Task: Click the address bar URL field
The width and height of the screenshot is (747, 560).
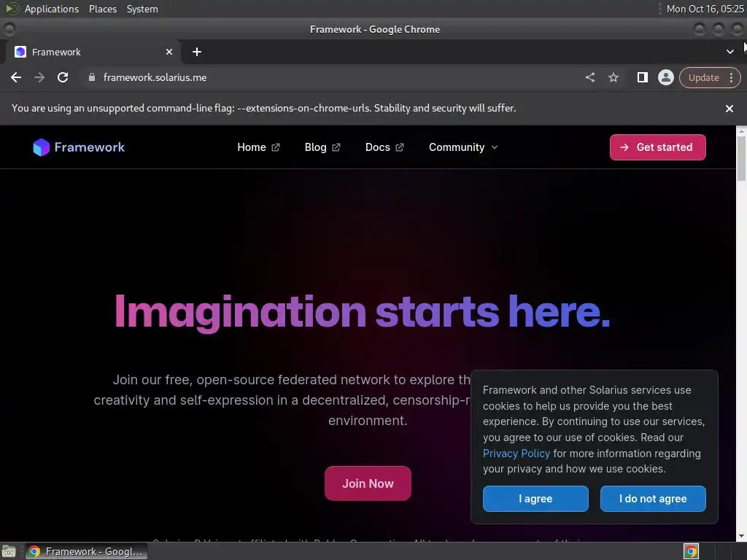Action: pos(333,77)
